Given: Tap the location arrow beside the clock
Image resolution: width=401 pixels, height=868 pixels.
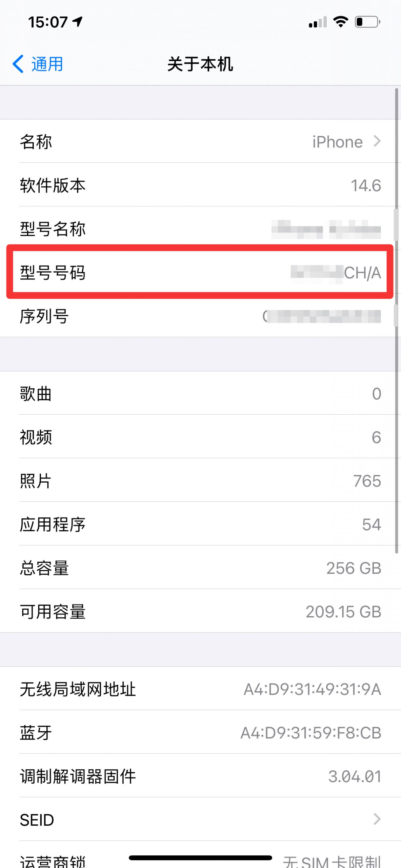Looking at the screenshot, I should [78, 22].
